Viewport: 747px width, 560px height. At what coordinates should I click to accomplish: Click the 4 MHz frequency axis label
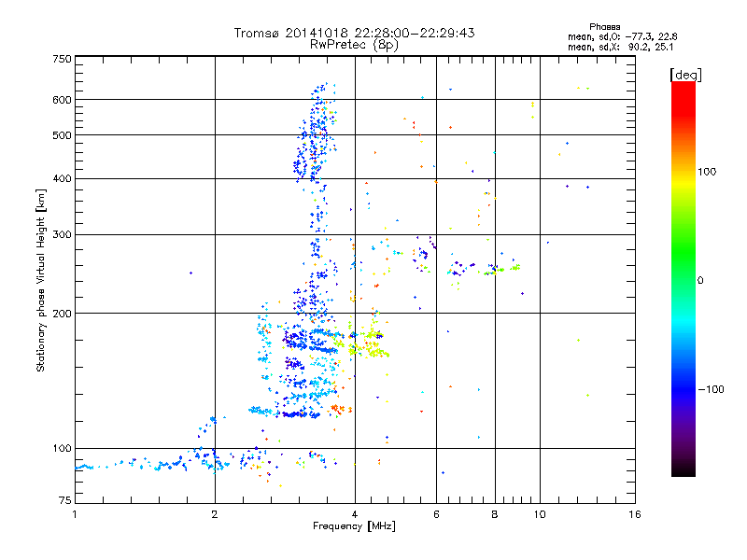[355, 515]
